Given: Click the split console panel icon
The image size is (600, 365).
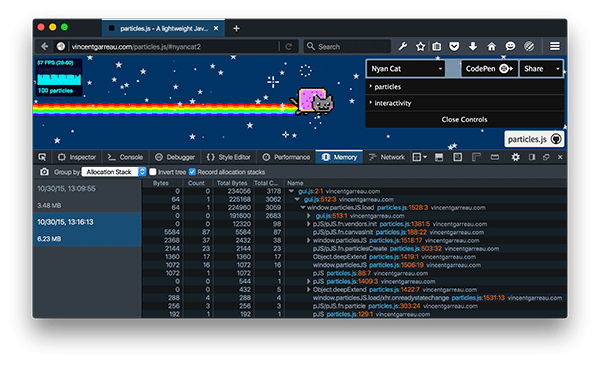Looking at the screenshot, I should click(439, 157).
